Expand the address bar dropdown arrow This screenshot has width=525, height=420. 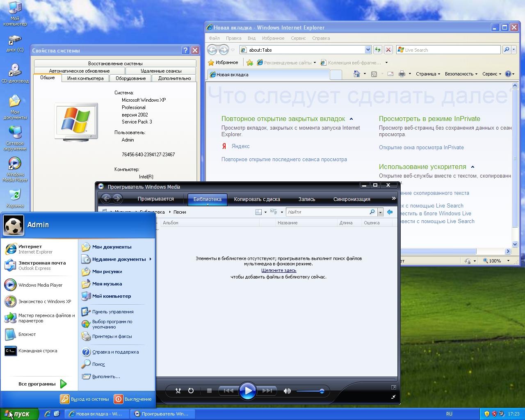(368, 50)
